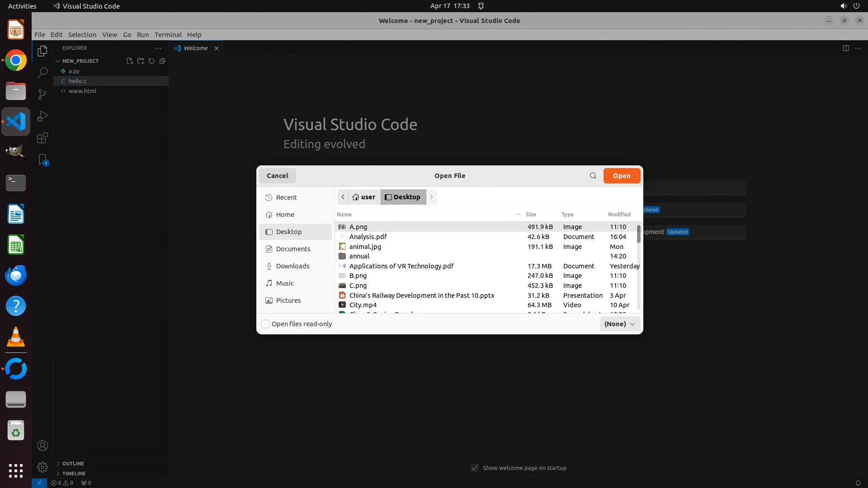The image size is (868, 488).
Task: Open Run and Debug view icon
Action: [42, 116]
